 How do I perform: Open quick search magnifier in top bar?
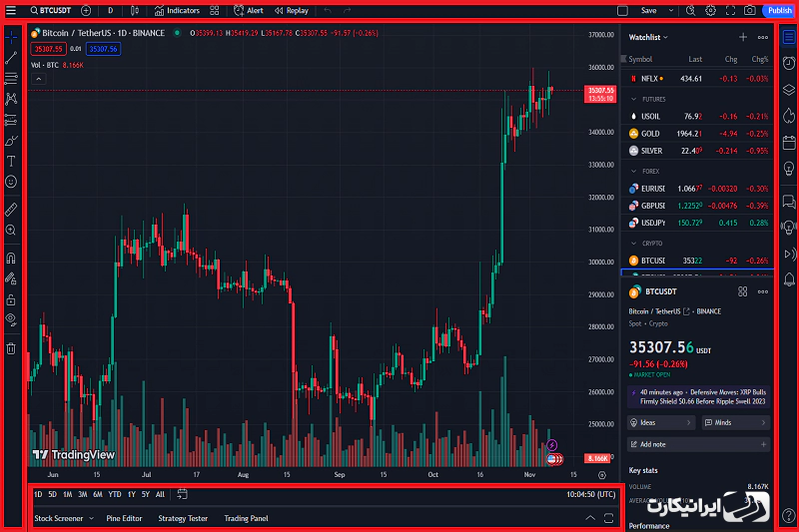pos(690,11)
